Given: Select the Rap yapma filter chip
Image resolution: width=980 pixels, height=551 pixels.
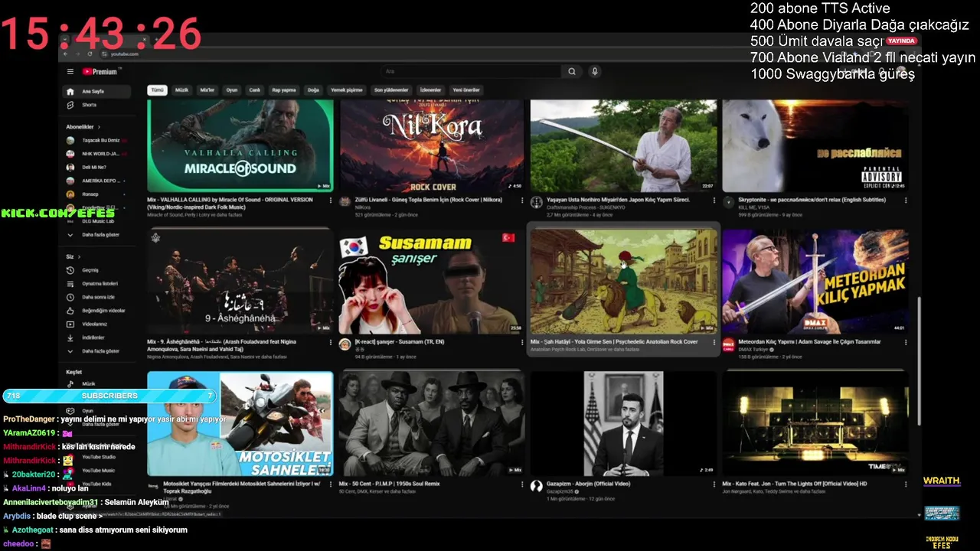Looking at the screenshot, I should [284, 90].
